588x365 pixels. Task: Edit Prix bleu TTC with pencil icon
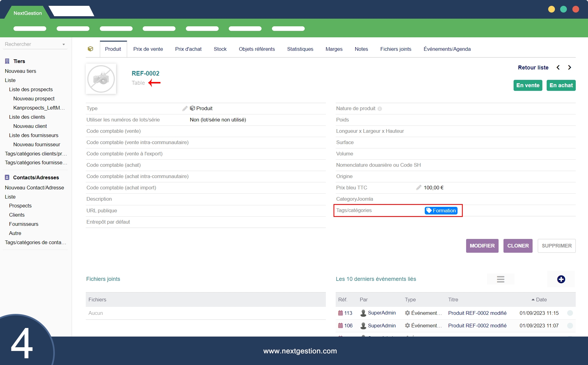click(x=419, y=188)
